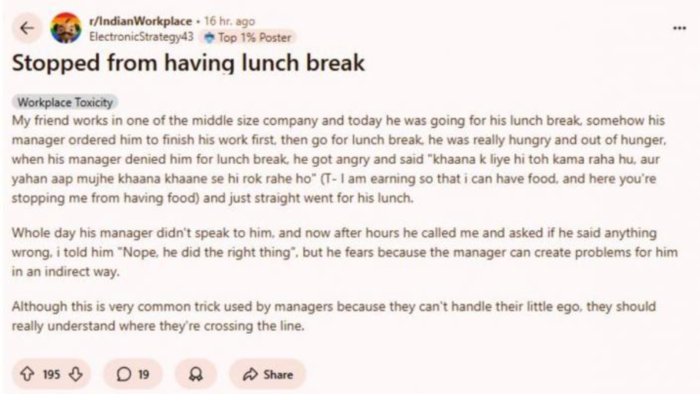This screenshot has width=700, height=394.
Task: Visit the r/IndianWorkplace subreddit link
Action: [x=140, y=21]
